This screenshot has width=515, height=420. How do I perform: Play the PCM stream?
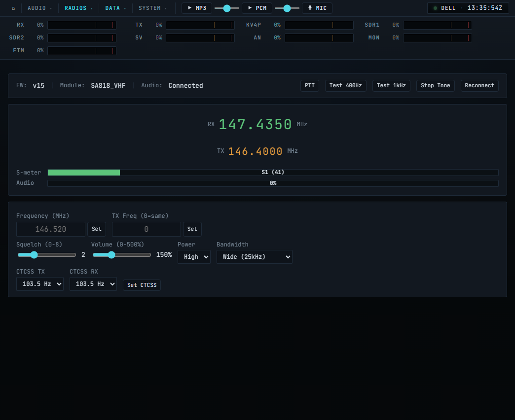(257, 8)
